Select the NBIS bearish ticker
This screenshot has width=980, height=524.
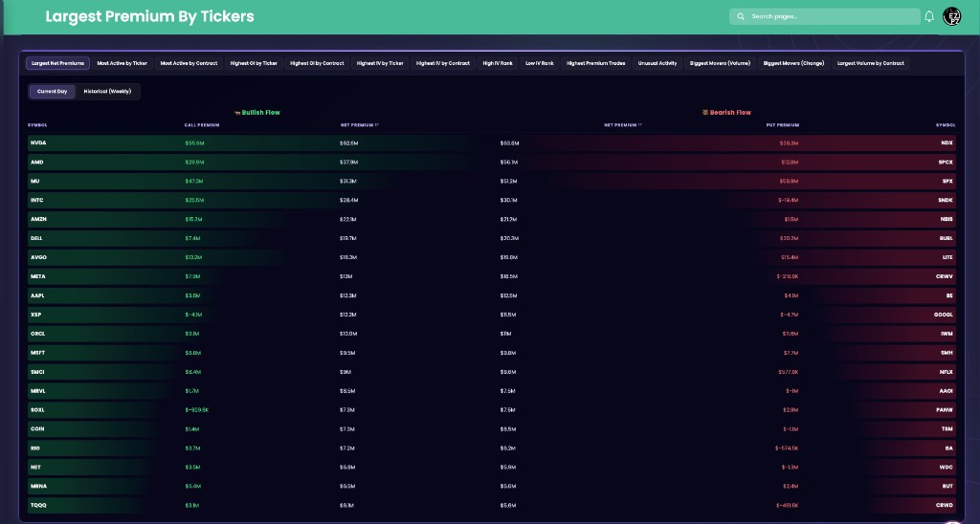(x=947, y=219)
